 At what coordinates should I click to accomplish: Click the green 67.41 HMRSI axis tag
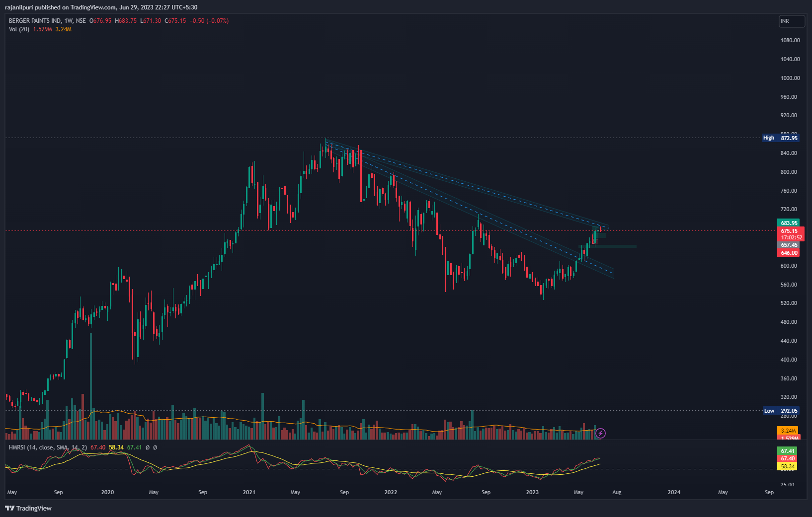[788, 451]
